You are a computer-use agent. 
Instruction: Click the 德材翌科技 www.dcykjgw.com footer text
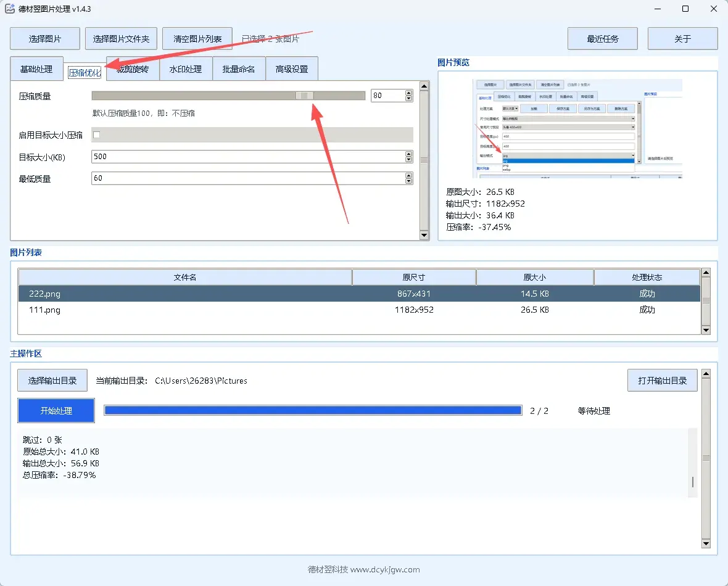point(364,569)
